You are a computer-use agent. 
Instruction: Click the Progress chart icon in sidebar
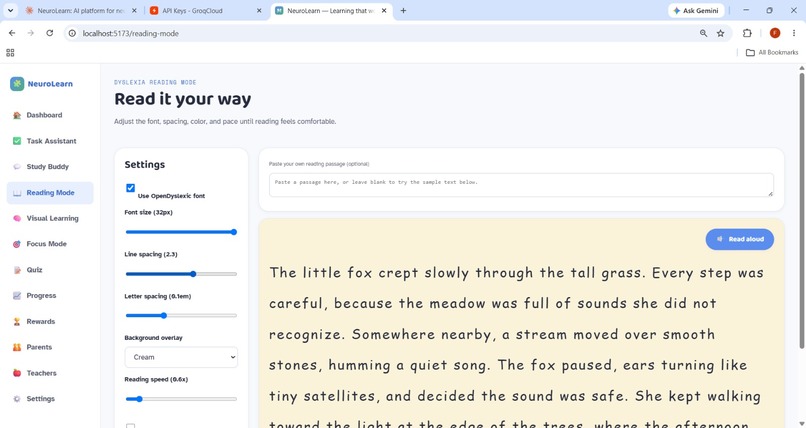click(17, 295)
